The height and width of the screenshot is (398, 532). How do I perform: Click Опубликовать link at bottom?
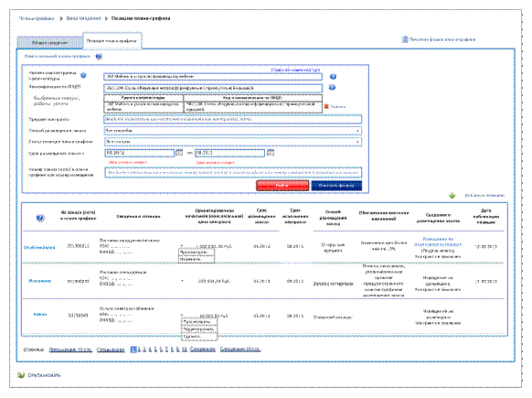(x=44, y=375)
